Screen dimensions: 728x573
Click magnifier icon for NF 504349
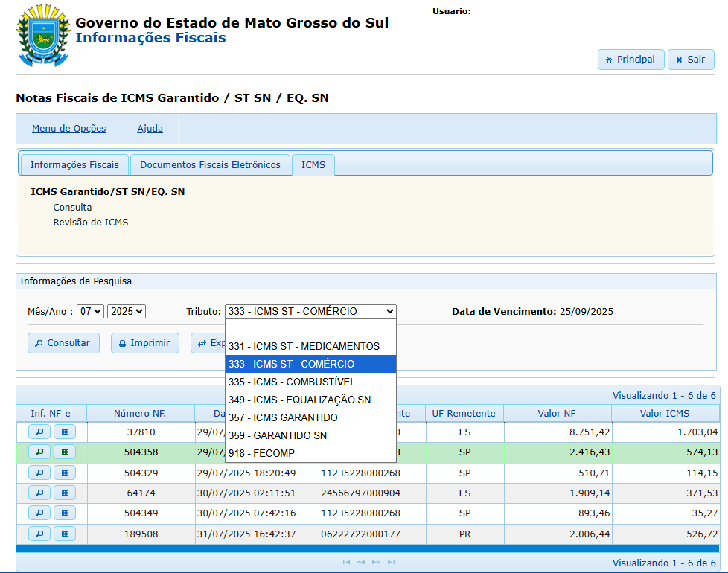click(x=39, y=513)
